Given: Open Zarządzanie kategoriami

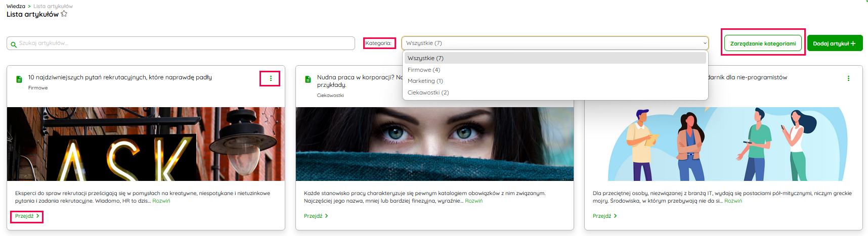Looking at the screenshot, I should 763,43.
